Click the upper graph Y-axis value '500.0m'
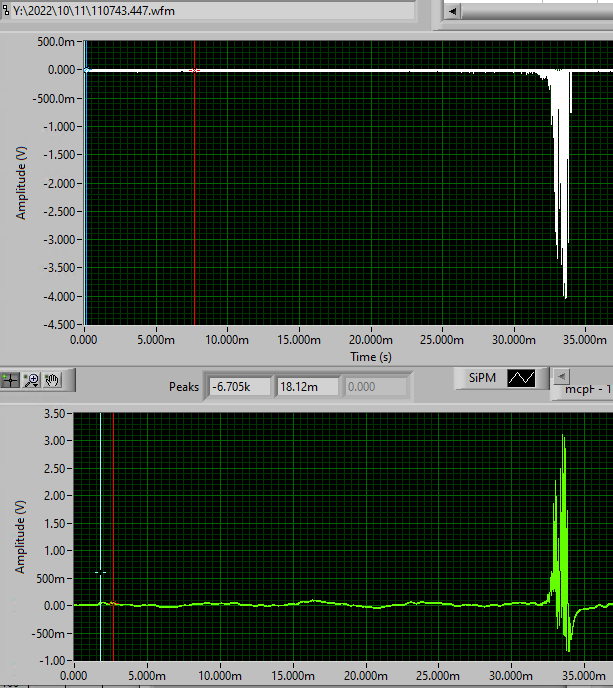This screenshot has width=613, height=688. pyautogui.click(x=56, y=42)
